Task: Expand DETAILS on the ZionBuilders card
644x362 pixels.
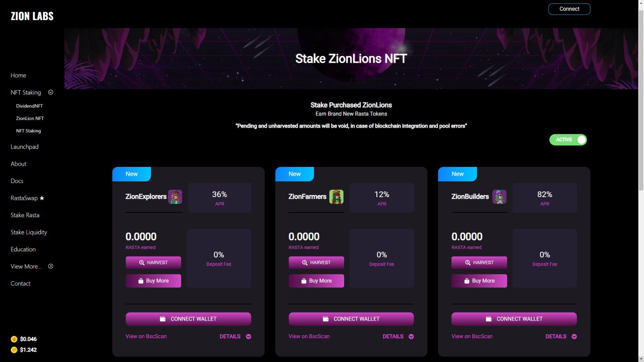Action: tap(561, 337)
